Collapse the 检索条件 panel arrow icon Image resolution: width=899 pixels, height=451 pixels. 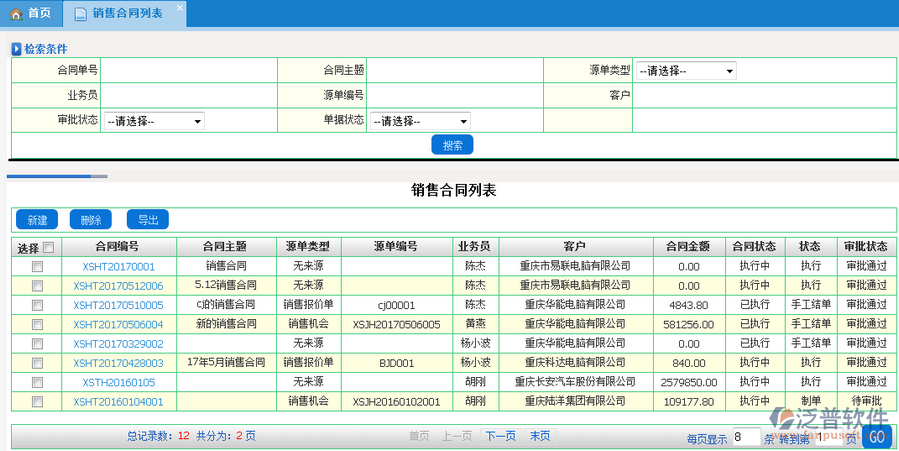tap(16, 48)
